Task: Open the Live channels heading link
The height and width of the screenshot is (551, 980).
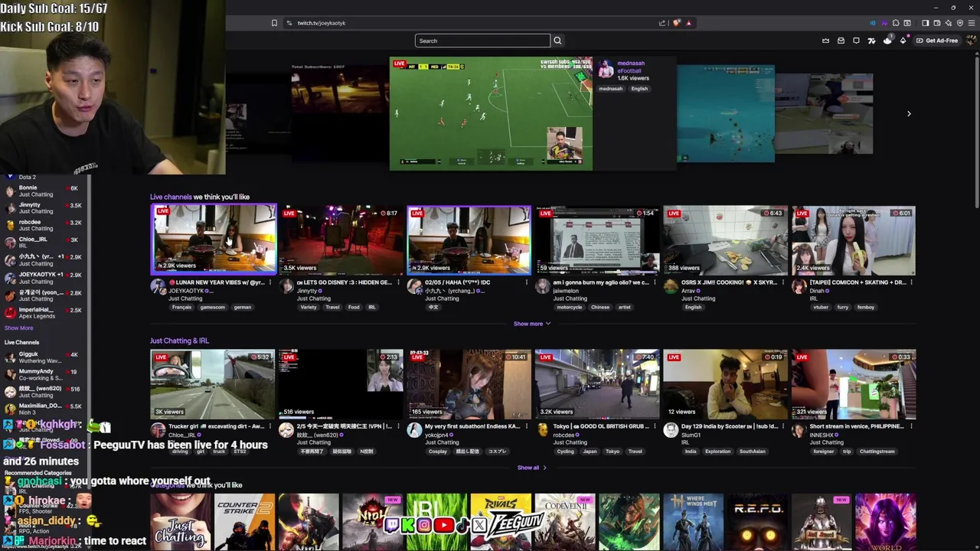Action: click(x=171, y=197)
